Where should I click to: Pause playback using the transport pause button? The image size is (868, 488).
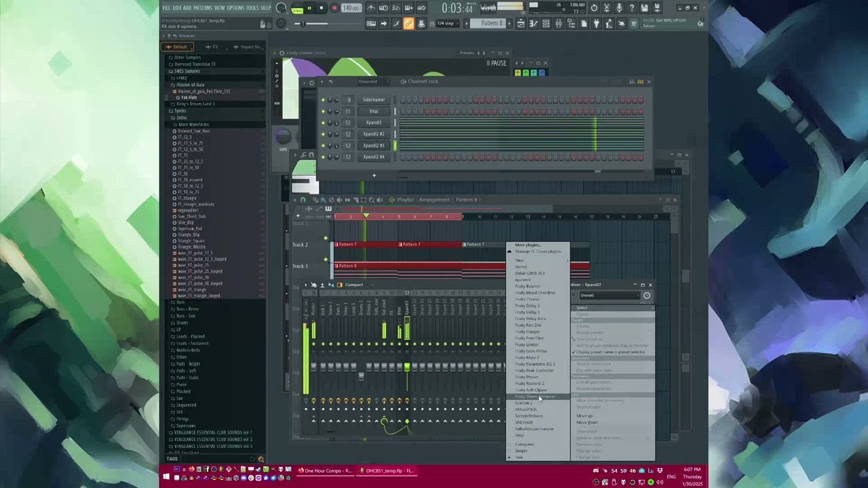[x=309, y=8]
